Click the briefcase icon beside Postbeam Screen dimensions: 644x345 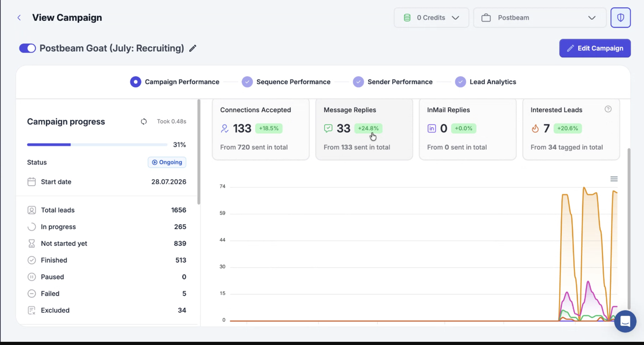tap(486, 18)
